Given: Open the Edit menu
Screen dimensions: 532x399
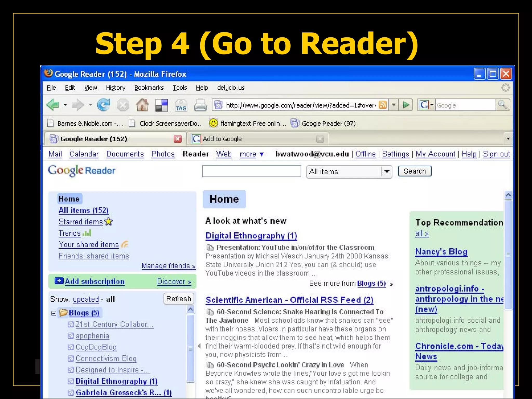Looking at the screenshot, I should click(x=70, y=88).
